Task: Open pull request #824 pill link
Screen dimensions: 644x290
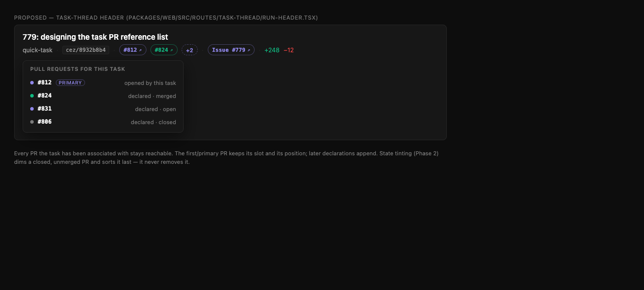Action: pyautogui.click(x=164, y=50)
